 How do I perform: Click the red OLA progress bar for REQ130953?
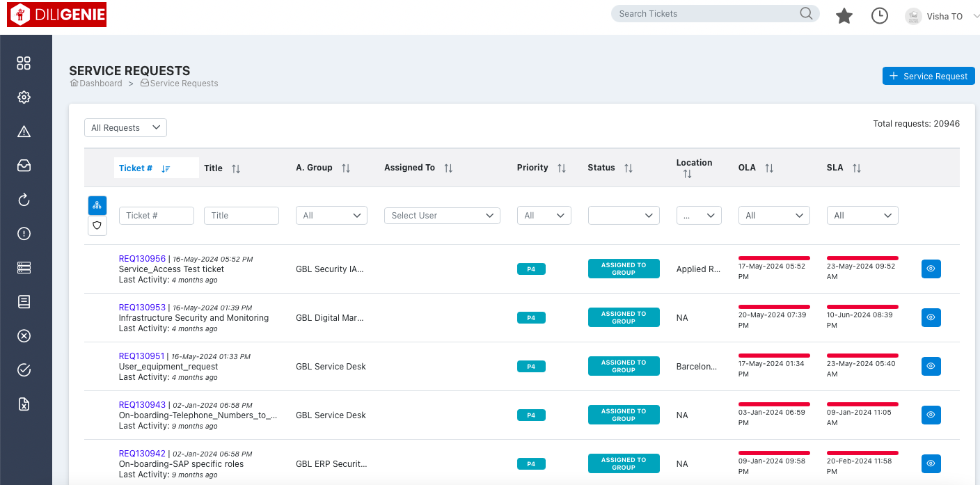coord(774,305)
